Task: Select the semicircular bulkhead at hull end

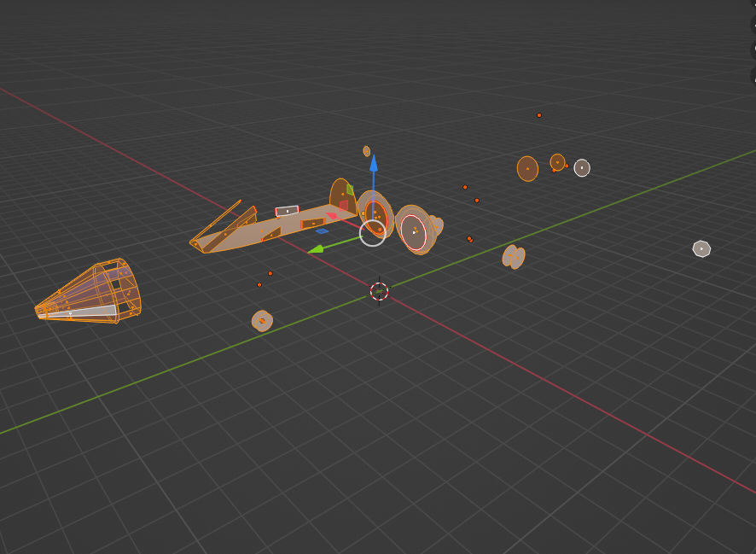Action: point(343,195)
